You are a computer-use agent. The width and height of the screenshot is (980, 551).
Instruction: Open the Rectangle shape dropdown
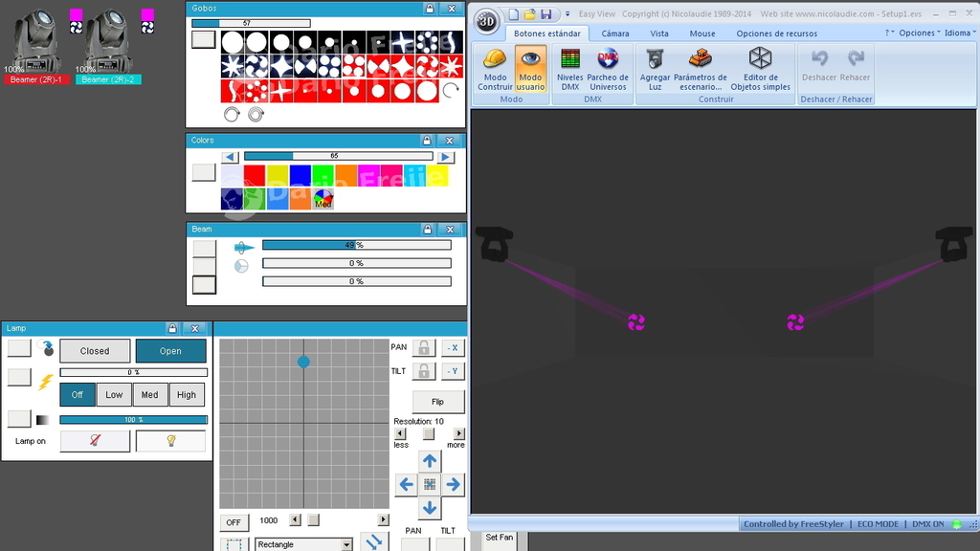coord(346,544)
